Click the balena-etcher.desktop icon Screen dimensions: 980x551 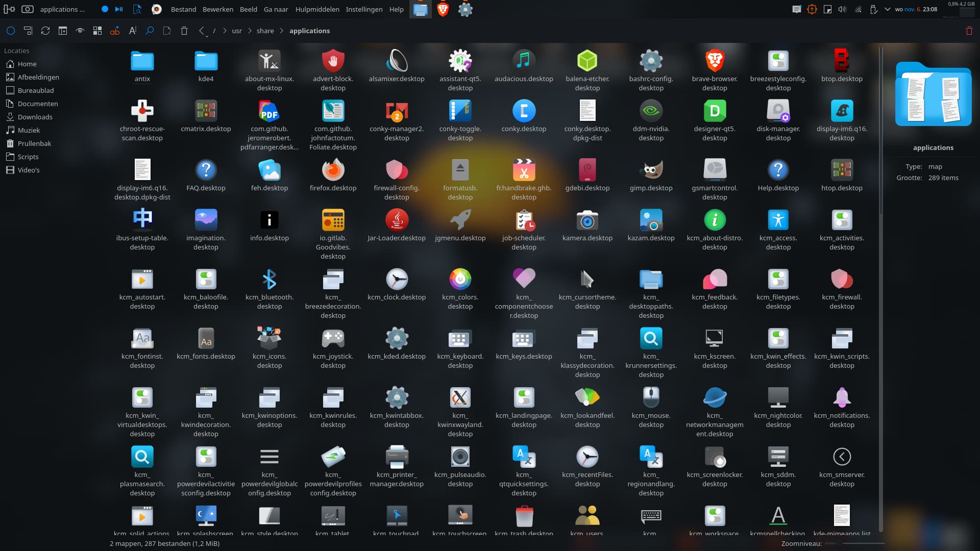(587, 61)
